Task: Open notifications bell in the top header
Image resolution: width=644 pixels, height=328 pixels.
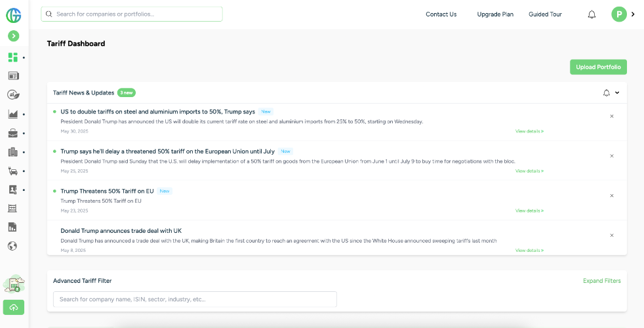Action: pos(592,15)
